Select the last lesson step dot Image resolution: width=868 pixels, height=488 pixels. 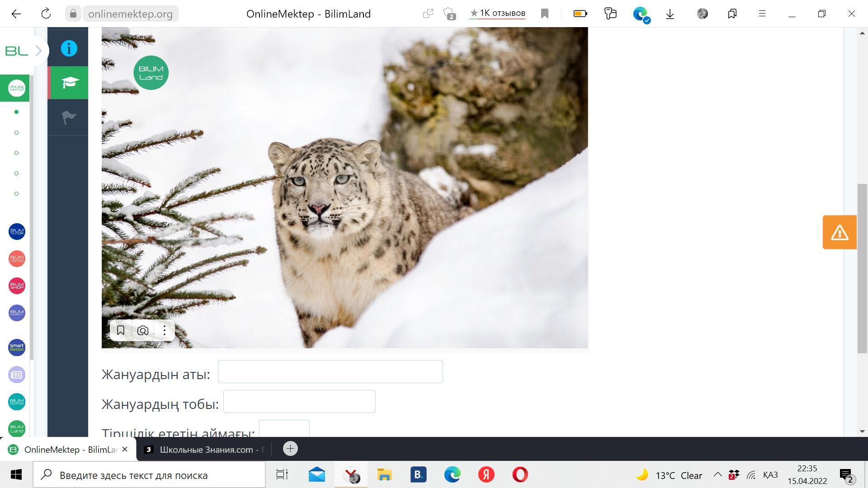pyautogui.click(x=17, y=193)
